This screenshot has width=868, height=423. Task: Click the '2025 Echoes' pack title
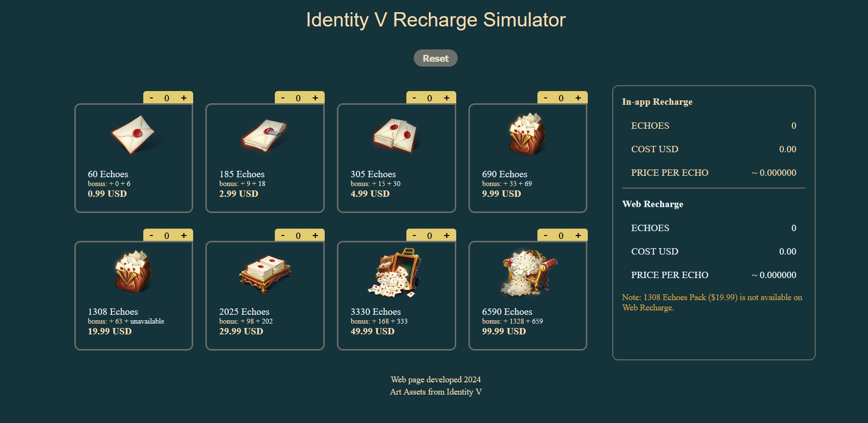click(x=245, y=312)
